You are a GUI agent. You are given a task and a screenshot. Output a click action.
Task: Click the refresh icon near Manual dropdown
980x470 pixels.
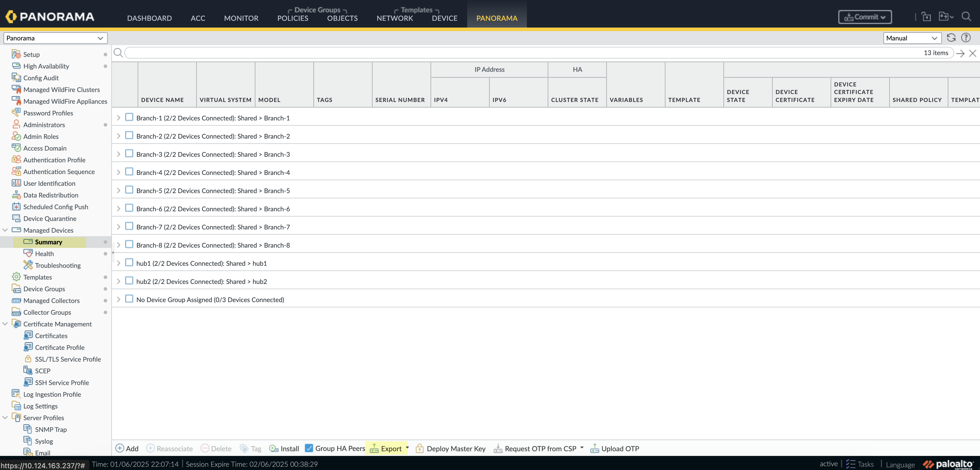951,38
